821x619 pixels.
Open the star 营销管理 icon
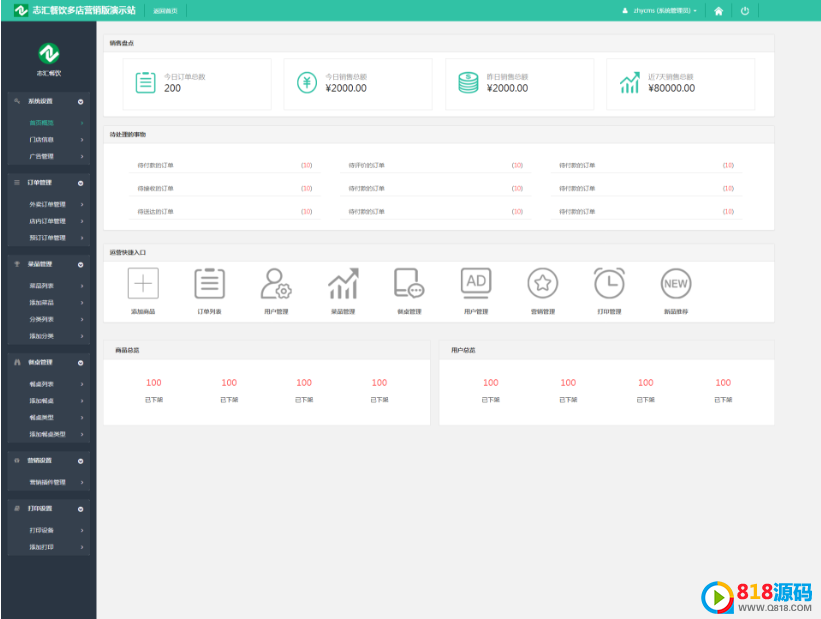pyautogui.click(x=543, y=284)
